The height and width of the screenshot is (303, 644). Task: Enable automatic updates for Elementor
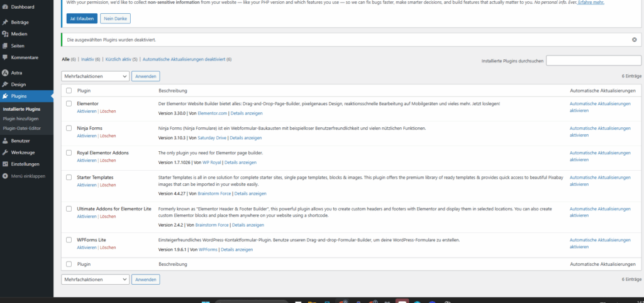[600, 107]
